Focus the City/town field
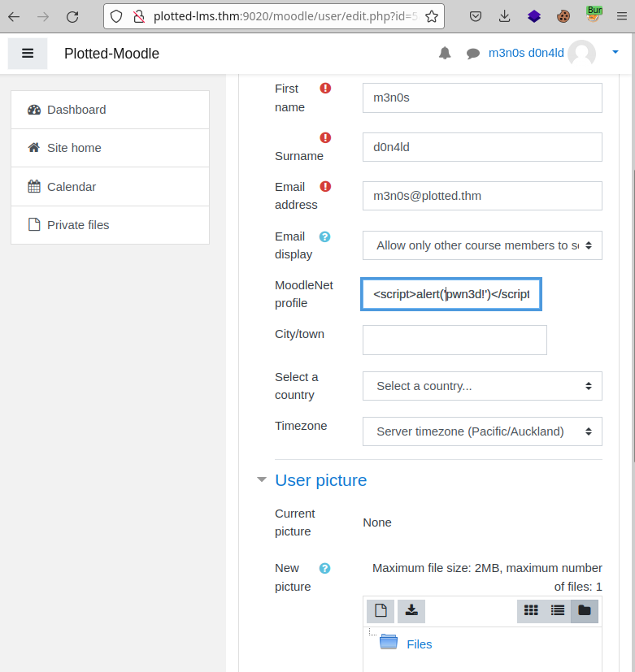This screenshot has width=635, height=672. point(455,340)
